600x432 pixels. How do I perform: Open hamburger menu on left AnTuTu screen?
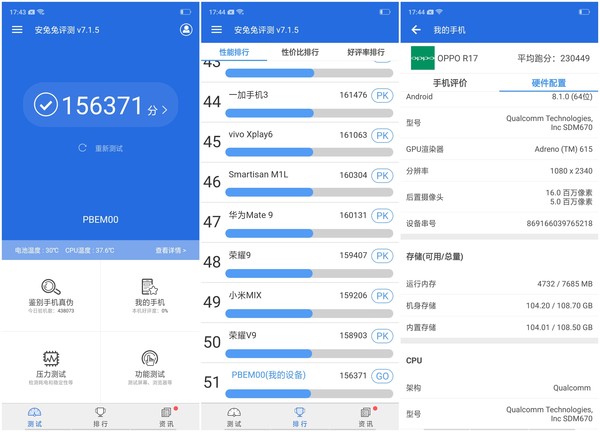click(x=17, y=30)
